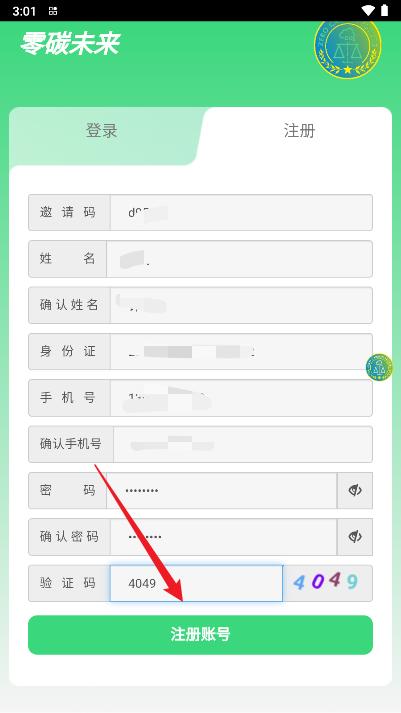Tap the round Zero Carbon logo badge at top
Image resolution: width=401 pixels, height=713 pixels.
pyautogui.click(x=348, y=49)
